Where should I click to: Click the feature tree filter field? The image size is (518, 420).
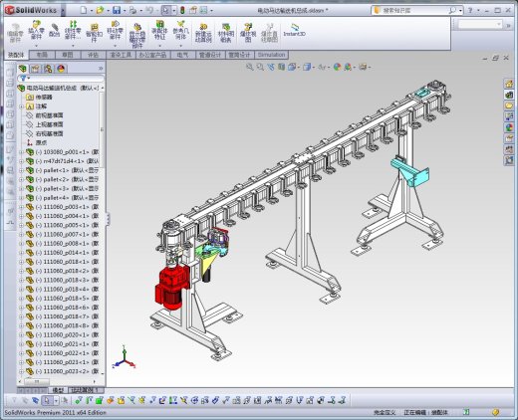pos(62,79)
